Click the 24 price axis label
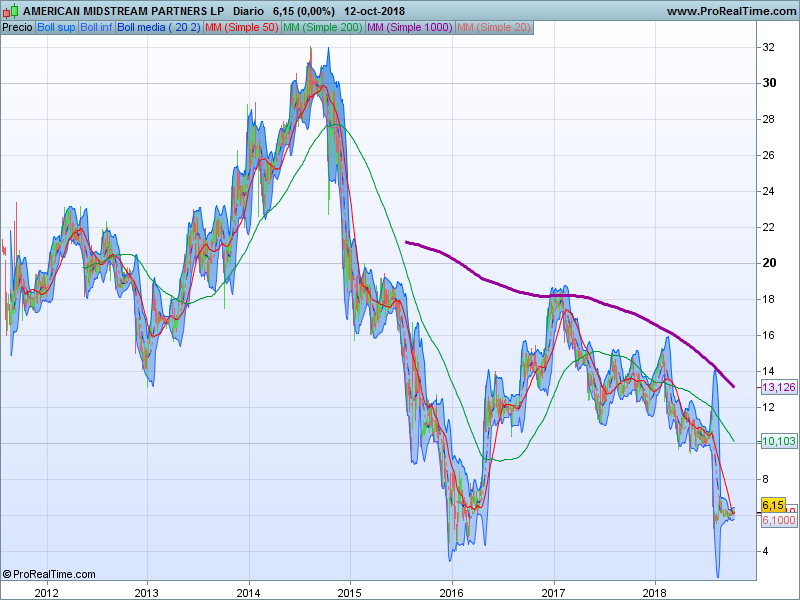 768,191
